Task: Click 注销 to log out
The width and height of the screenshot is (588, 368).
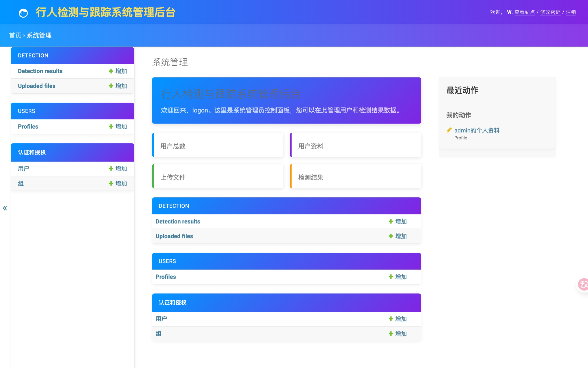Action: (x=571, y=12)
